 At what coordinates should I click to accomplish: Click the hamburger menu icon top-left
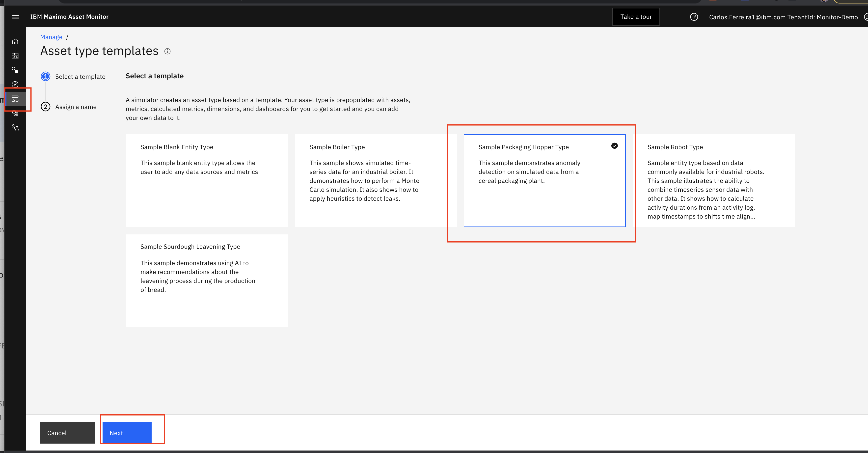16,16
